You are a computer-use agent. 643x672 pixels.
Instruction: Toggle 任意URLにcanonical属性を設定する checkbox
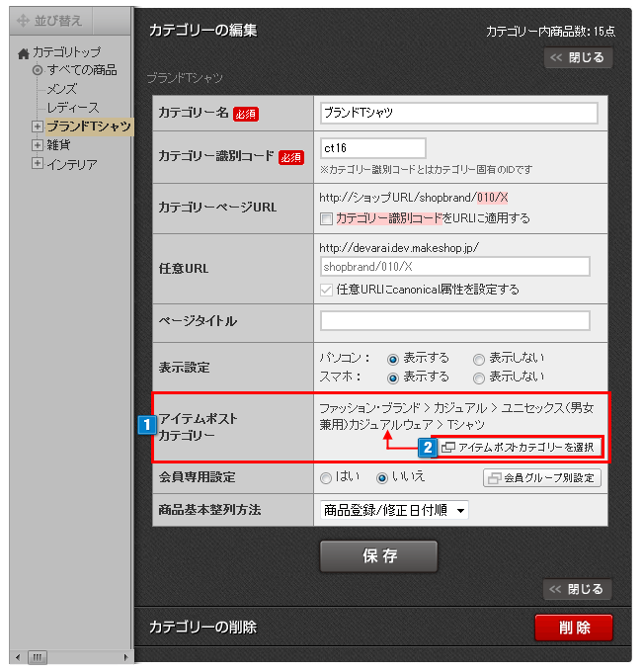point(326,290)
